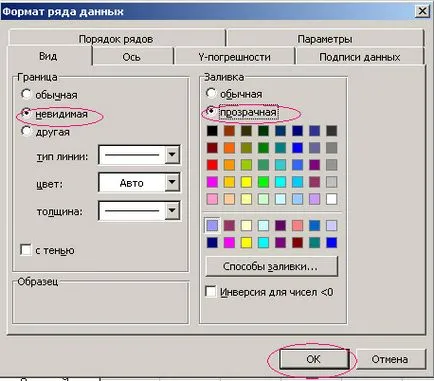Click the толщина: label
Screen dimensions: 434x381
click(x=59, y=211)
